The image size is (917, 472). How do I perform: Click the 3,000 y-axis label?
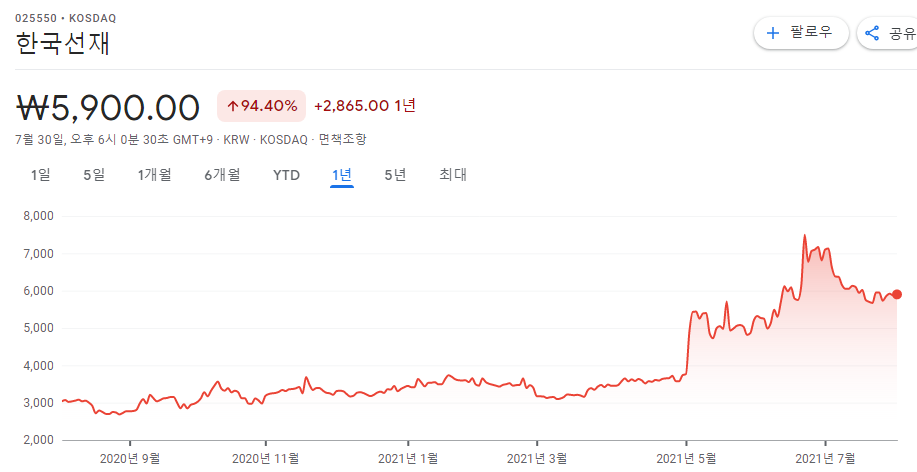[x=39, y=403]
